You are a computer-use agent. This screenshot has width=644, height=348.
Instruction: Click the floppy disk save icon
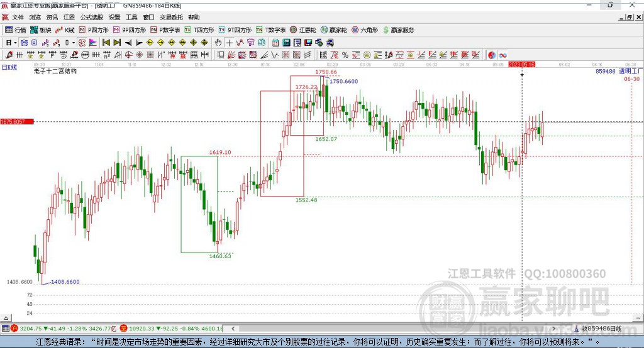click(x=308, y=43)
